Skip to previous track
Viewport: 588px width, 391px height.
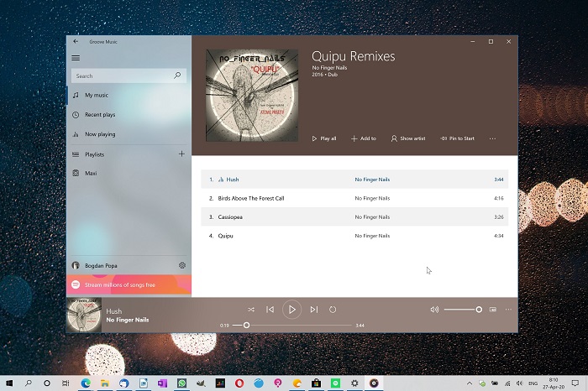(270, 310)
